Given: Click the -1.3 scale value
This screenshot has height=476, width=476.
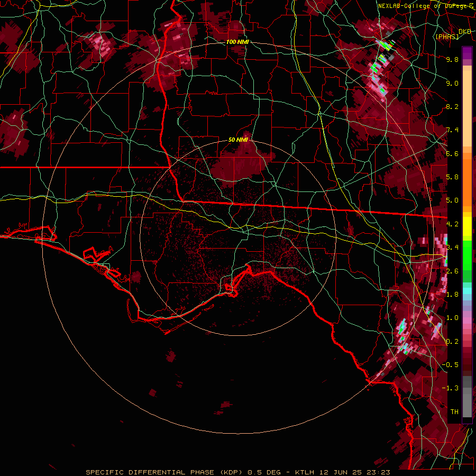Looking at the screenshot, I should pos(450,388).
